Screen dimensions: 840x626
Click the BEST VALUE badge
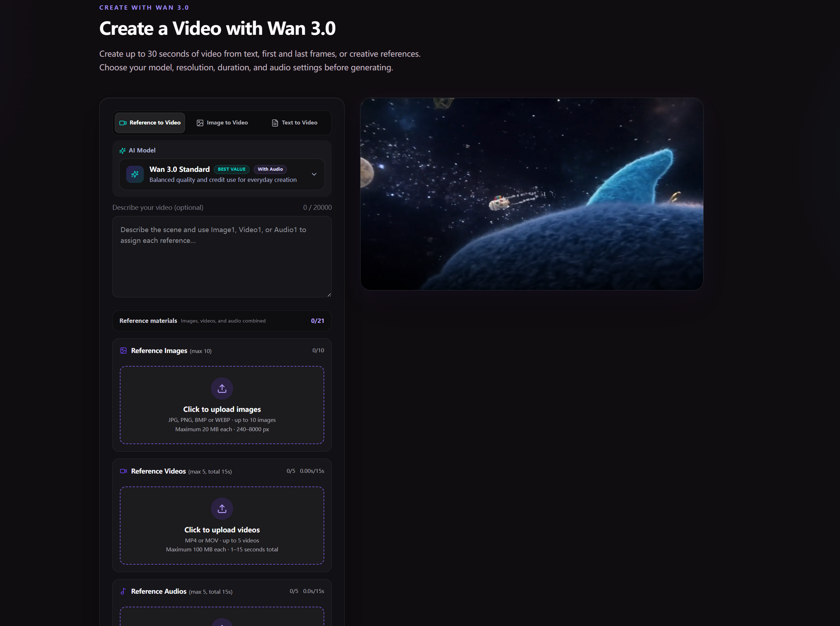(x=231, y=169)
